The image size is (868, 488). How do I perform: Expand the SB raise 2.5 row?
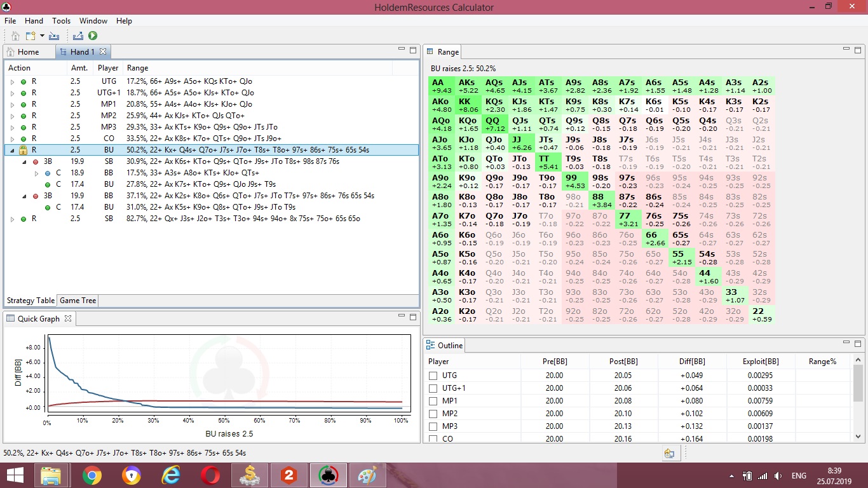pyautogui.click(x=12, y=219)
